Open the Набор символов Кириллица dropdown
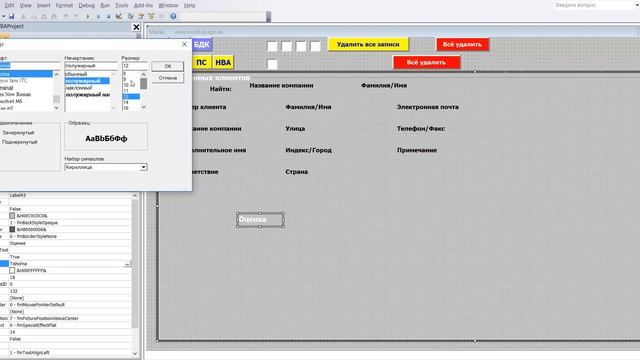640x360 pixels. 143,167
